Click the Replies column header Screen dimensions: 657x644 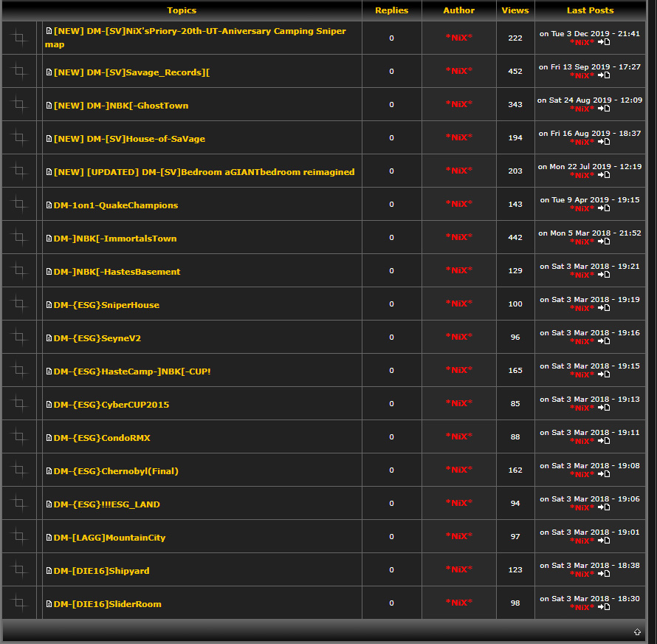click(x=391, y=10)
